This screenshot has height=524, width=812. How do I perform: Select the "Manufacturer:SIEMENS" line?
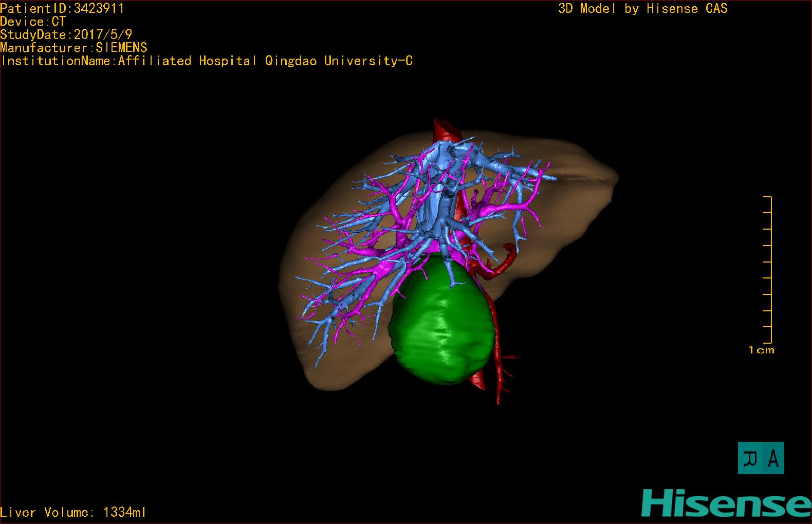73,48
